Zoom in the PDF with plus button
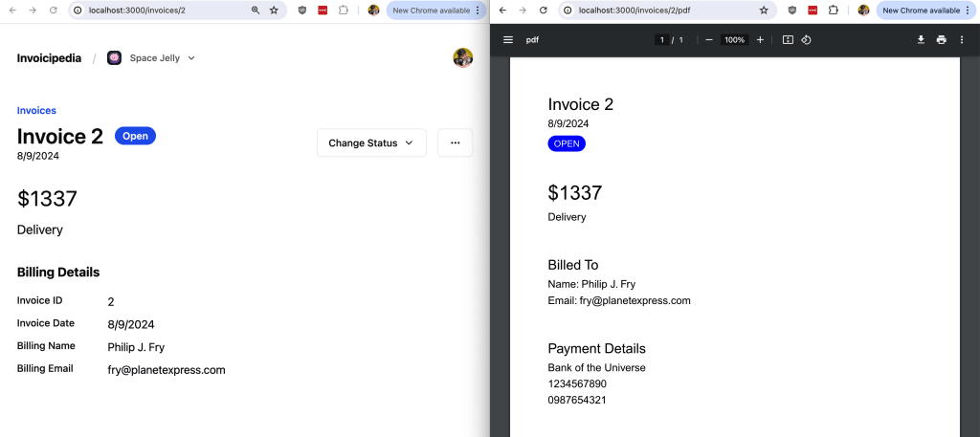Screen dimensions: 980x437 click(x=760, y=40)
